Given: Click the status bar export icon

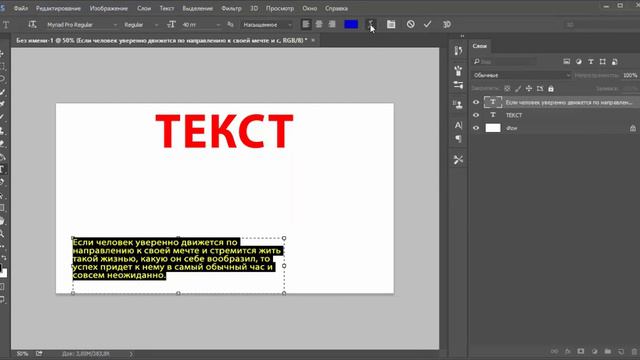Looking at the screenshot, I should 39,354.
